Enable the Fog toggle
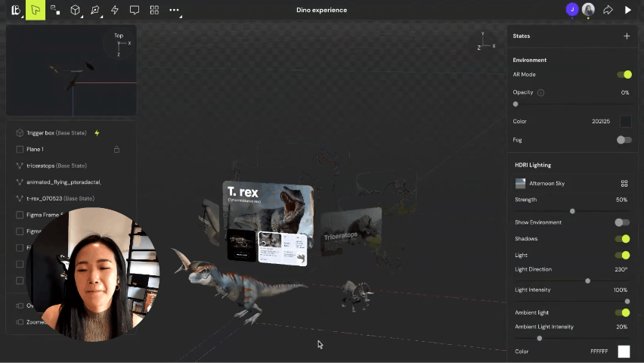644x363 pixels. point(624,139)
